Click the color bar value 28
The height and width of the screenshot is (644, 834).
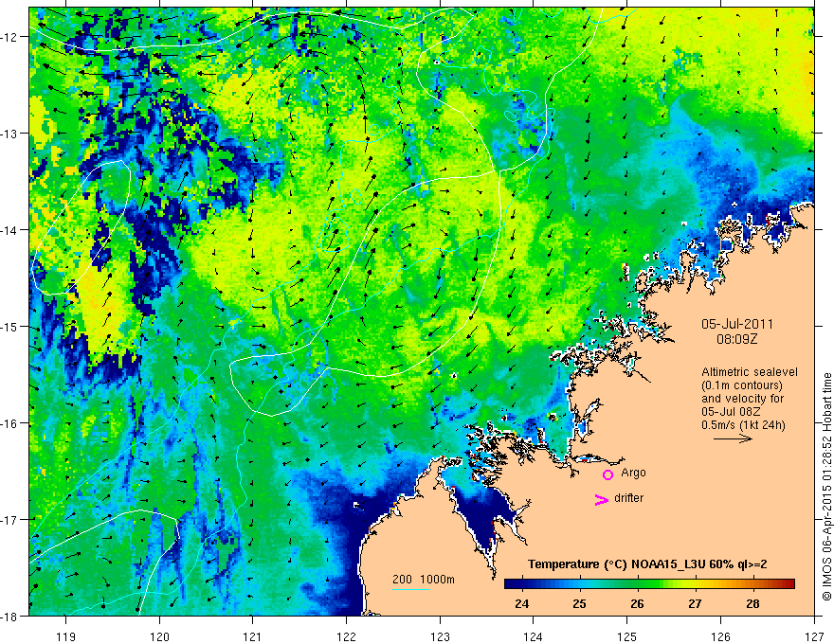tap(752, 603)
